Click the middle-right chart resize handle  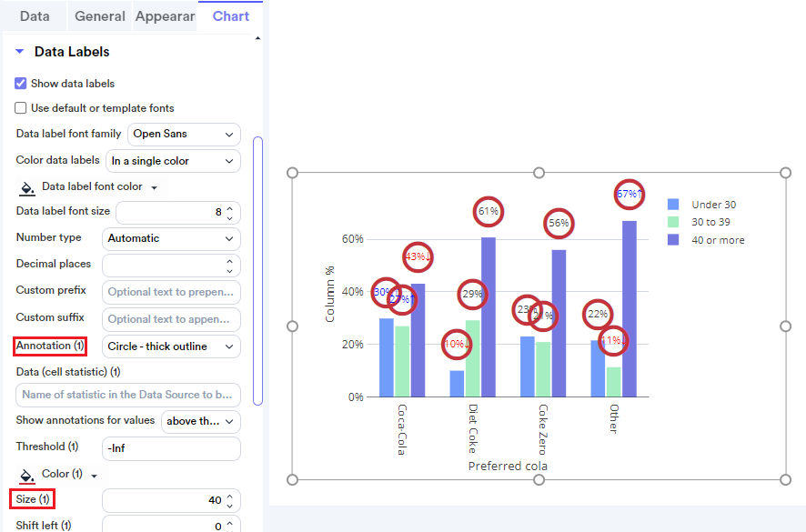[x=785, y=326]
